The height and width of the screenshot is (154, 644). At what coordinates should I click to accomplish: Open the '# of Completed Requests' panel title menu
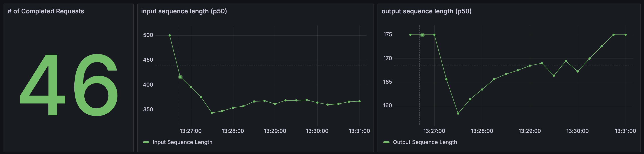click(x=46, y=11)
